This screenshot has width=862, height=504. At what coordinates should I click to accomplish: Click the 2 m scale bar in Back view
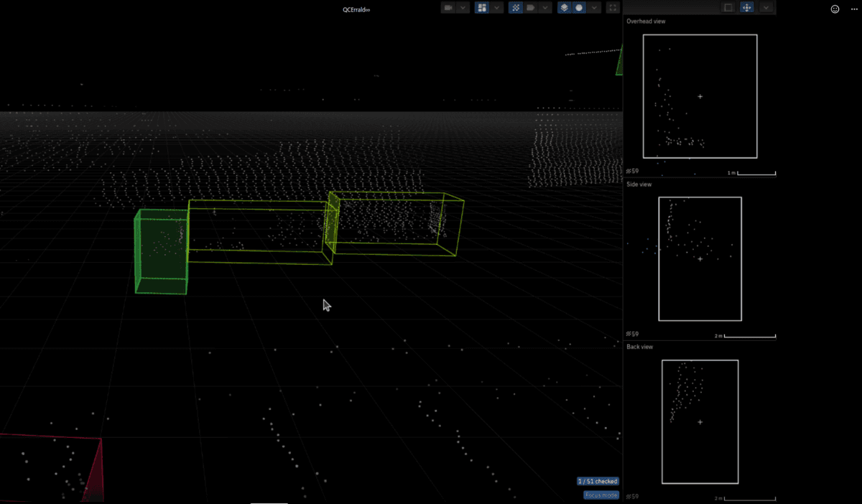745,498
